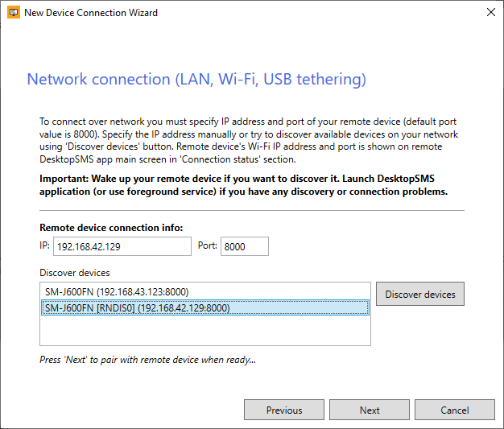504x429 pixels.
Task: Click the 'Remote device connection info:' label
Action: 111,228
